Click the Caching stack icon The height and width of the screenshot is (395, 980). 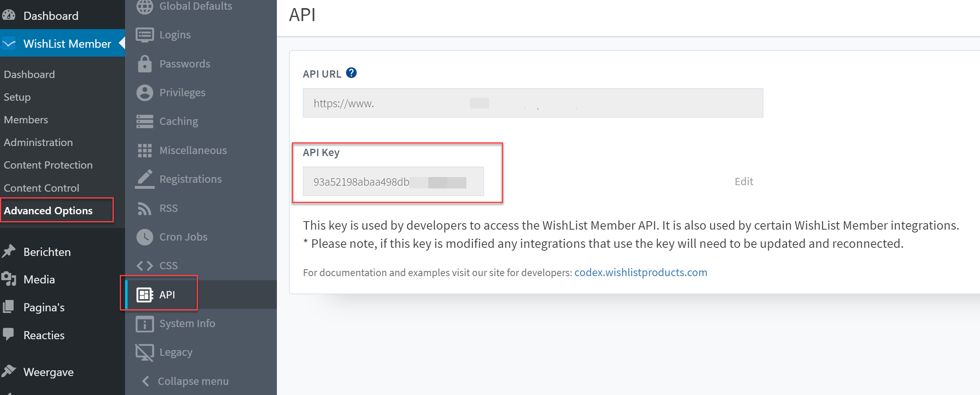coord(145,121)
